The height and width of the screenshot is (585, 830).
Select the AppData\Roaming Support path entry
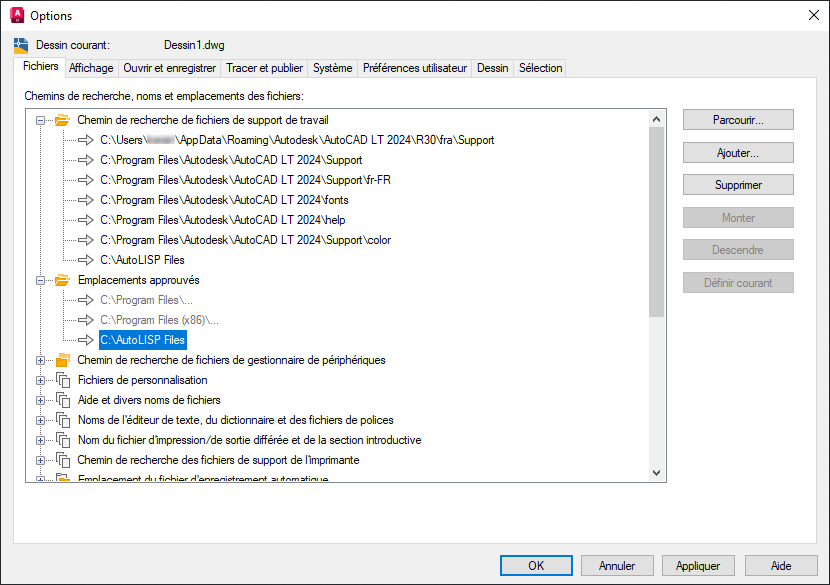297,140
